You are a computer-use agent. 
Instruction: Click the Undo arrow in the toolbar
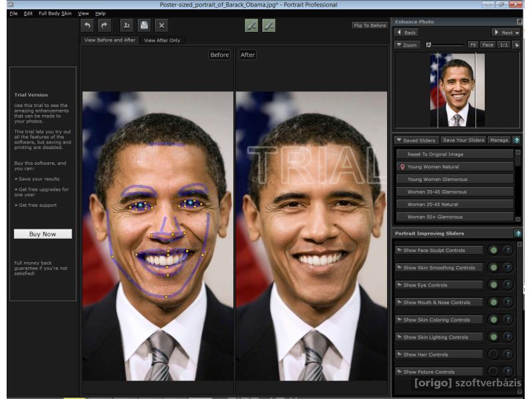point(88,25)
